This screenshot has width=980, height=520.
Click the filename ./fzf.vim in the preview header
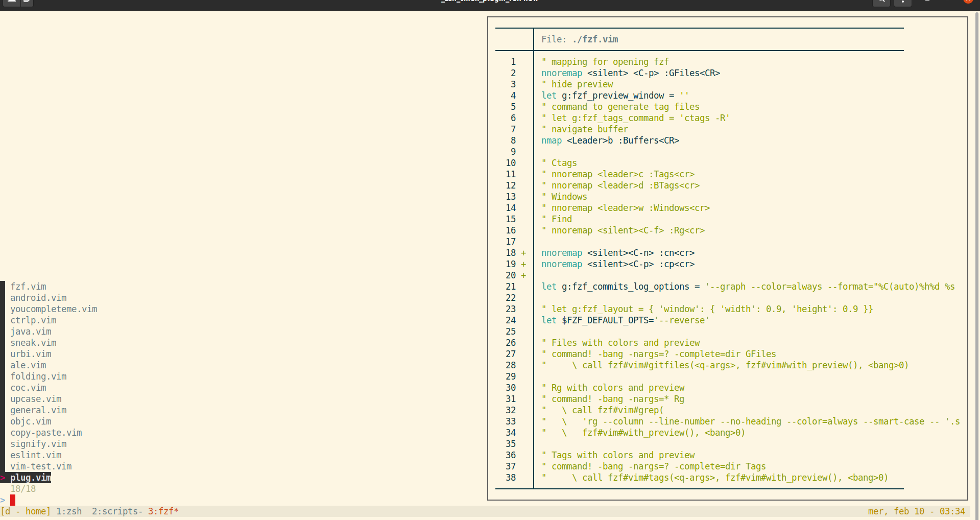click(594, 39)
